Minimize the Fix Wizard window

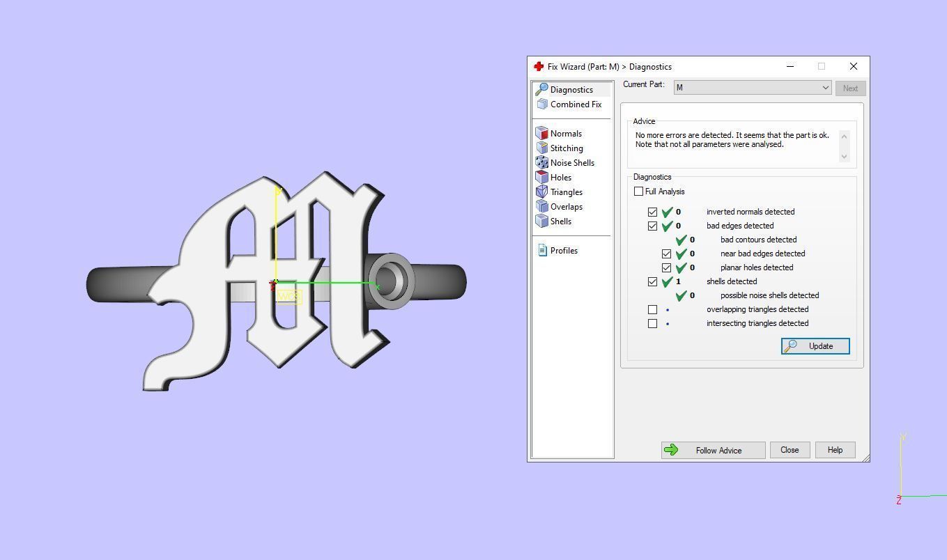790,66
